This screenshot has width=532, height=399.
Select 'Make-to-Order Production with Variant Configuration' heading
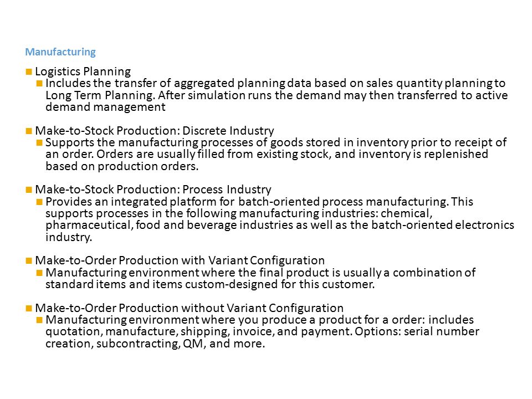pyautogui.click(x=180, y=260)
